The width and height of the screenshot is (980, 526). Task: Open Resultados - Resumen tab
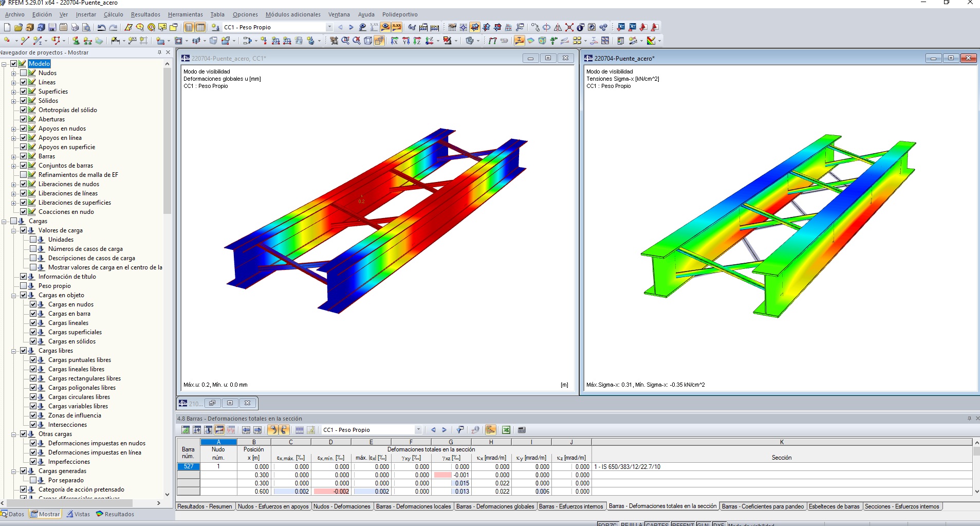205,506
